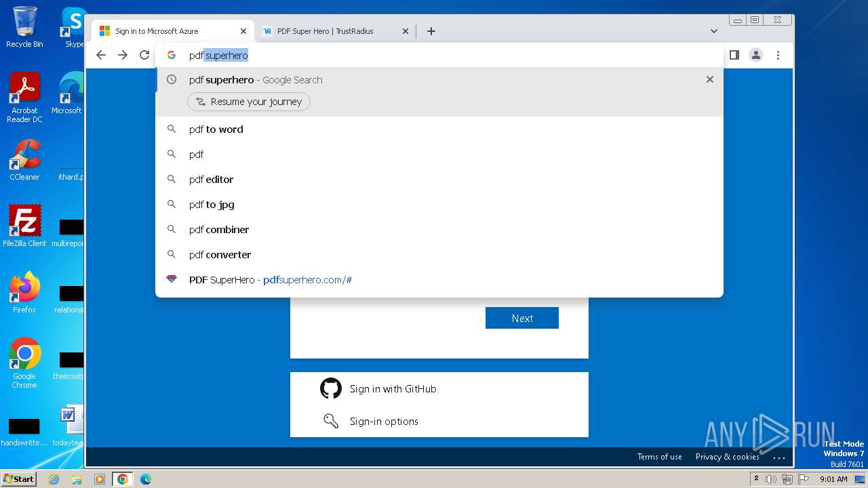The height and width of the screenshot is (488, 868).
Task: Close the PDF Super Hero TrustRadius tab
Action: (406, 31)
